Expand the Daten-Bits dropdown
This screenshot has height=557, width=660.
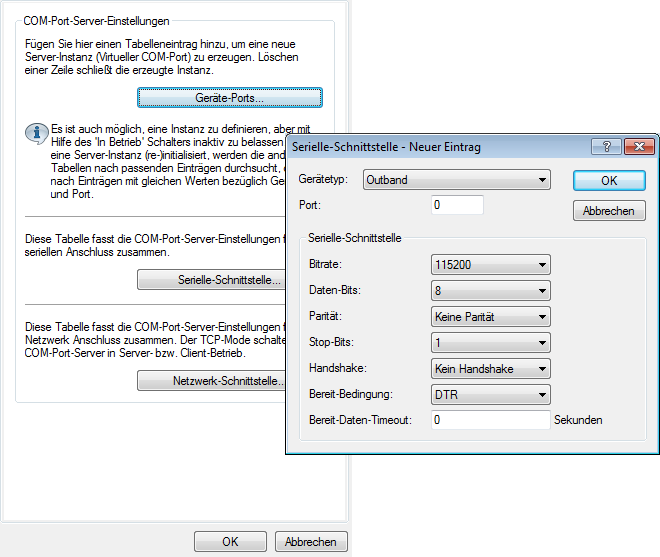pyautogui.click(x=490, y=291)
